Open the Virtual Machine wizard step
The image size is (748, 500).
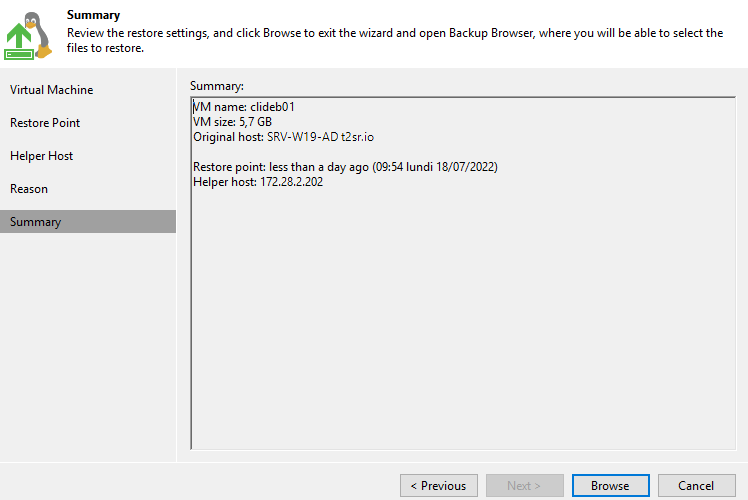coord(52,90)
